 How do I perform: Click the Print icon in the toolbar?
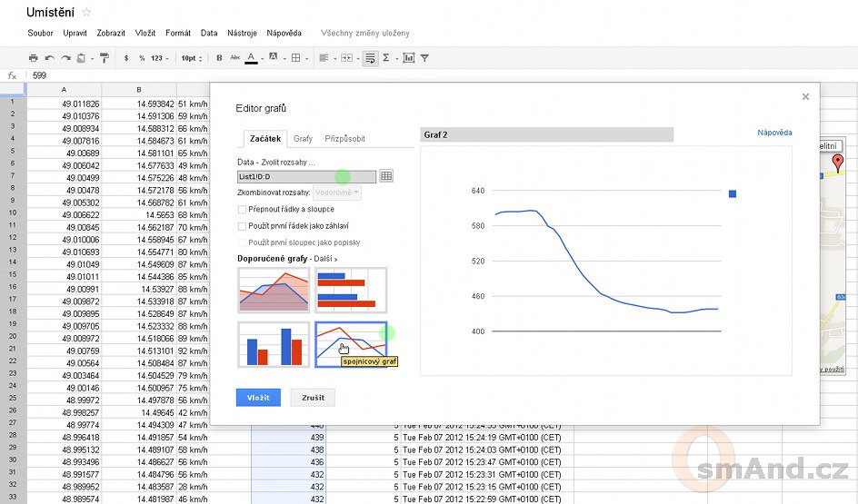coord(34,58)
